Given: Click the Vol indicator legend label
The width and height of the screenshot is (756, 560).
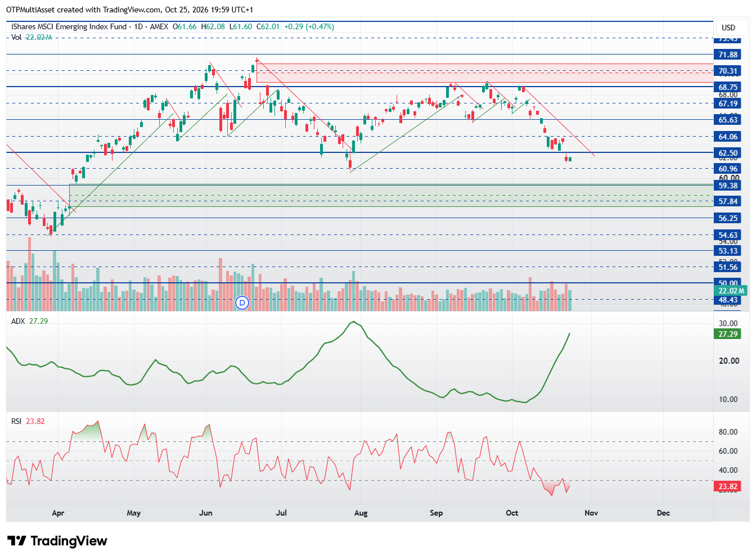Looking at the screenshot, I should point(16,37).
